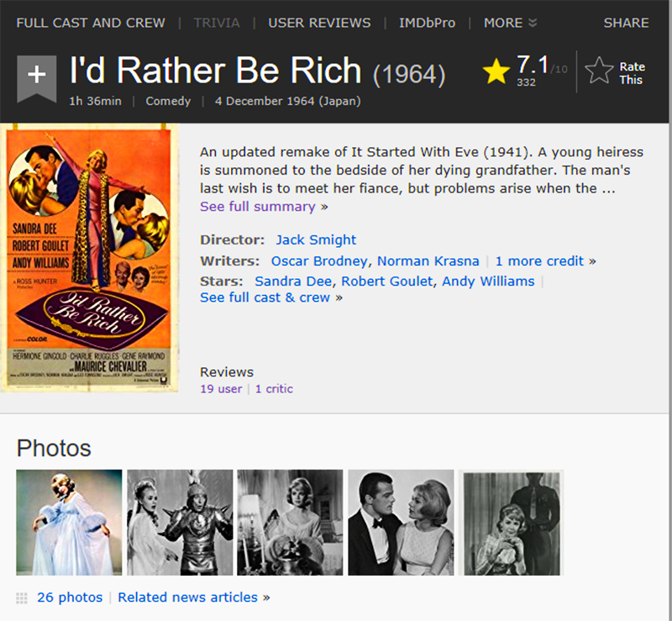Open the movie poster image
672x621 pixels.
(x=89, y=258)
